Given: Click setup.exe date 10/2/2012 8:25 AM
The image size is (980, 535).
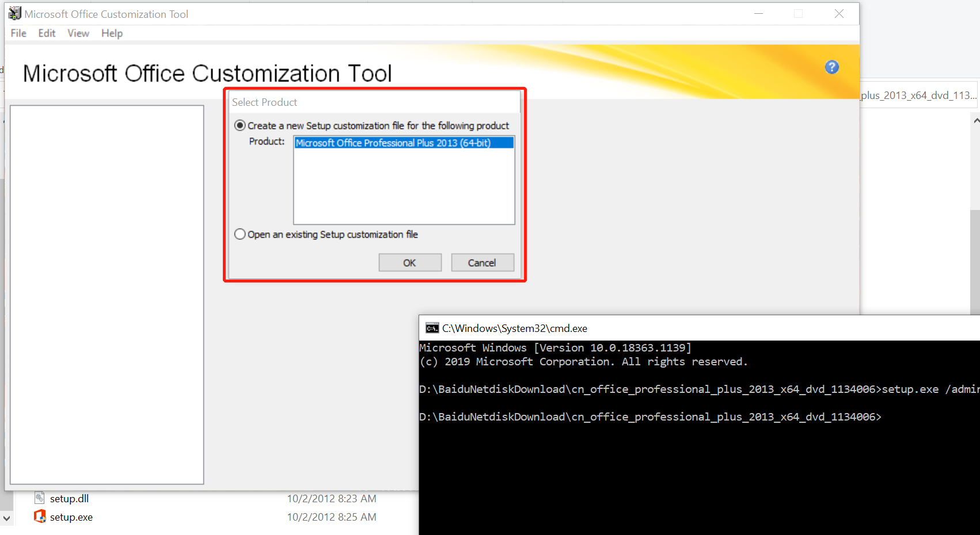Looking at the screenshot, I should (x=332, y=517).
